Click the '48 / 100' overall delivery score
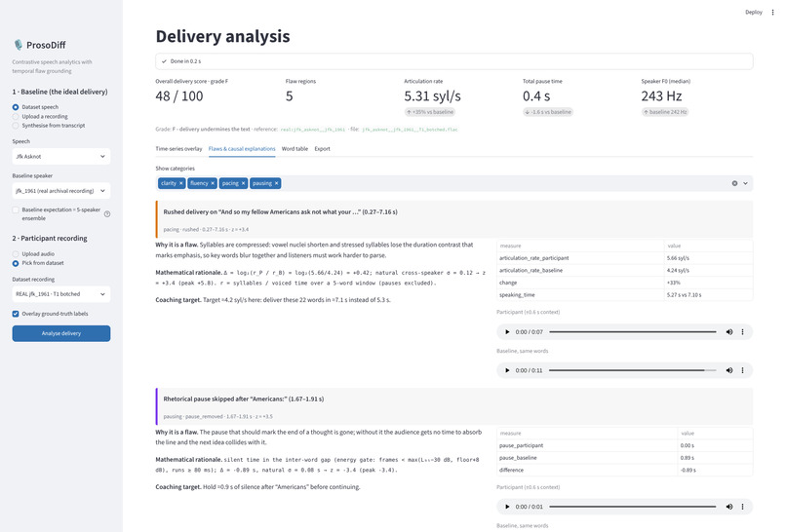The image size is (786, 532). (x=179, y=96)
